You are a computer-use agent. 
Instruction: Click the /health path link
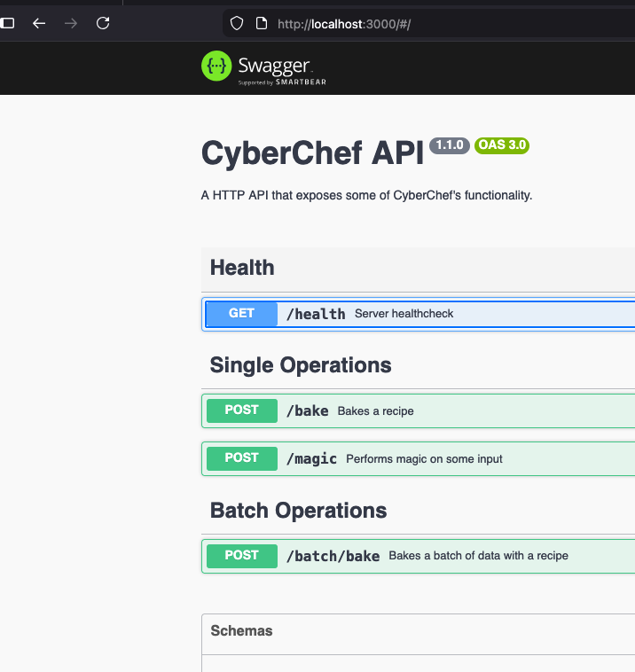316,314
